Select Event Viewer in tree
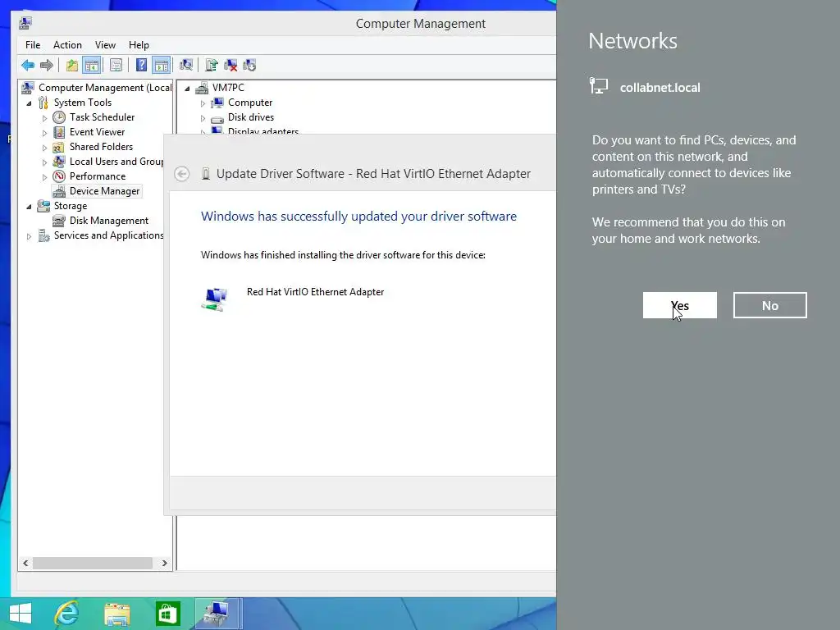Viewport: 840px width, 630px height. (97, 132)
